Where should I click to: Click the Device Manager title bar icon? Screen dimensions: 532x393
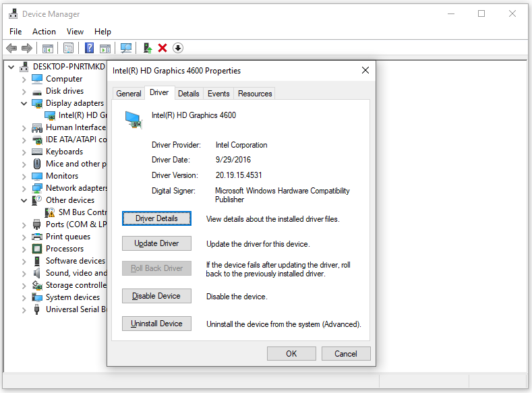[13, 14]
